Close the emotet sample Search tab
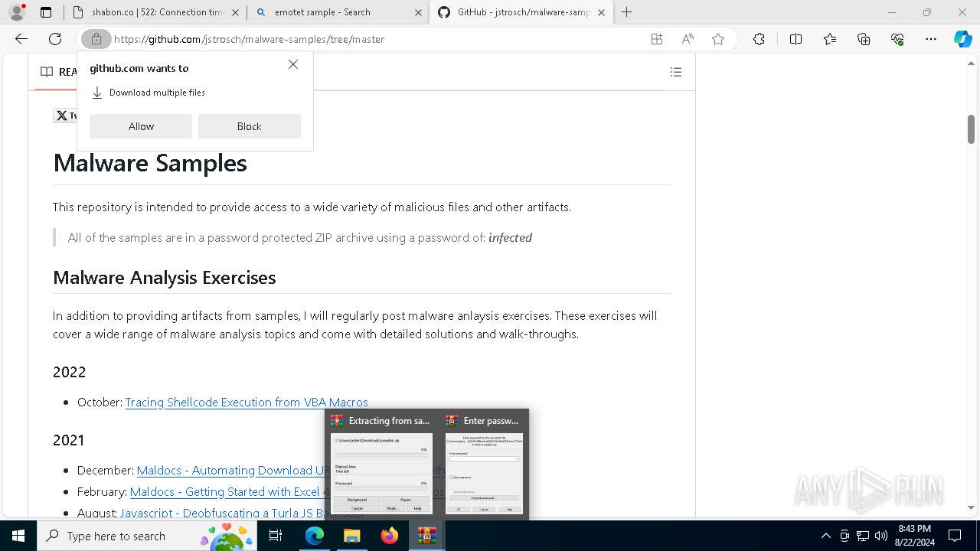Image resolution: width=980 pixels, height=551 pixels. pos(418,12)
